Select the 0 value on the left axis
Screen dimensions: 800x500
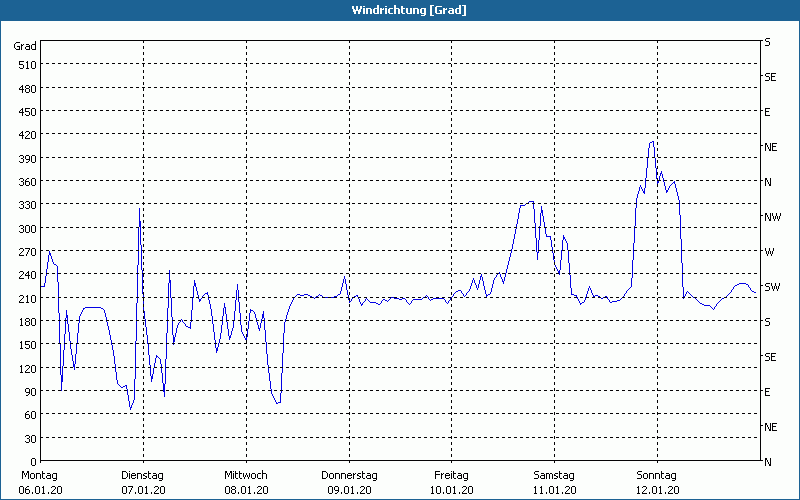click(x=33, y=462)
